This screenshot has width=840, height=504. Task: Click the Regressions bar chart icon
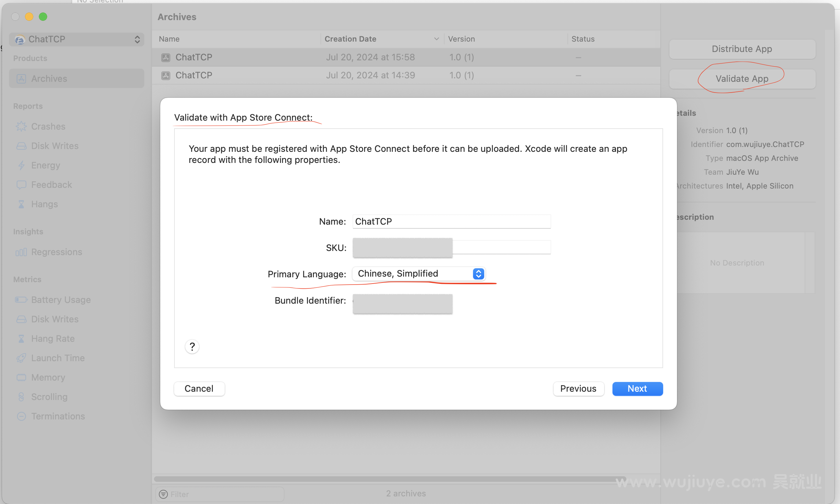pyautogui.click(x=21, y=252)
